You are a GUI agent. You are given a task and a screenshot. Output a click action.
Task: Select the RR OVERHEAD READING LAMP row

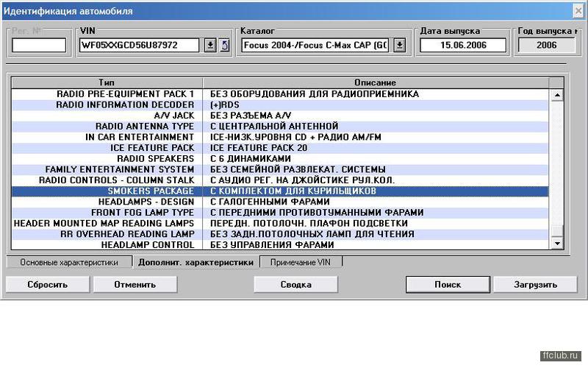280,234
